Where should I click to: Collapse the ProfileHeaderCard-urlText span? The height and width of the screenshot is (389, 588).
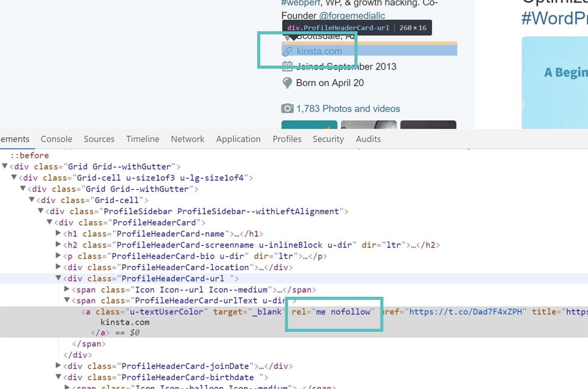coord(67,300)
